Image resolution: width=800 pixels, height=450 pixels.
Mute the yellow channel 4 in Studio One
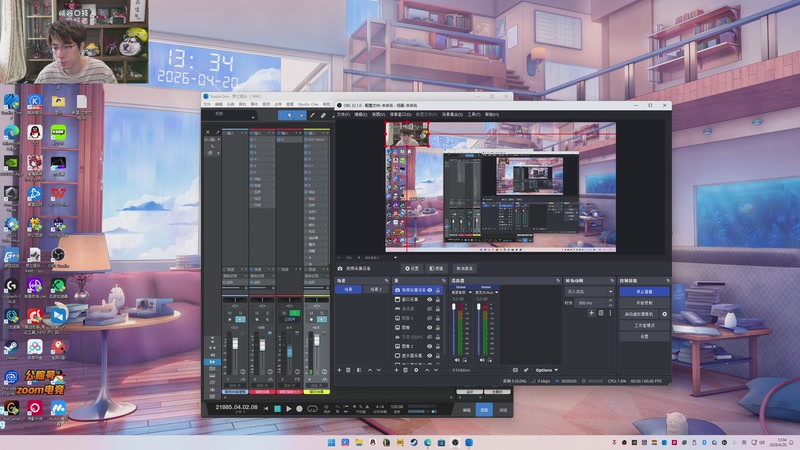coord(312,313)
